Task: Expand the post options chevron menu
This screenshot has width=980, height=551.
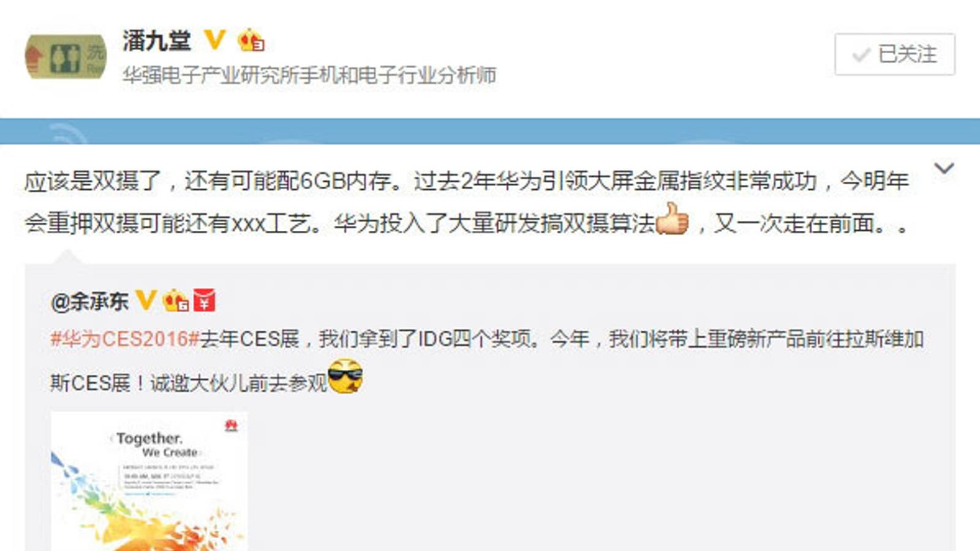Action: (944, 168)
